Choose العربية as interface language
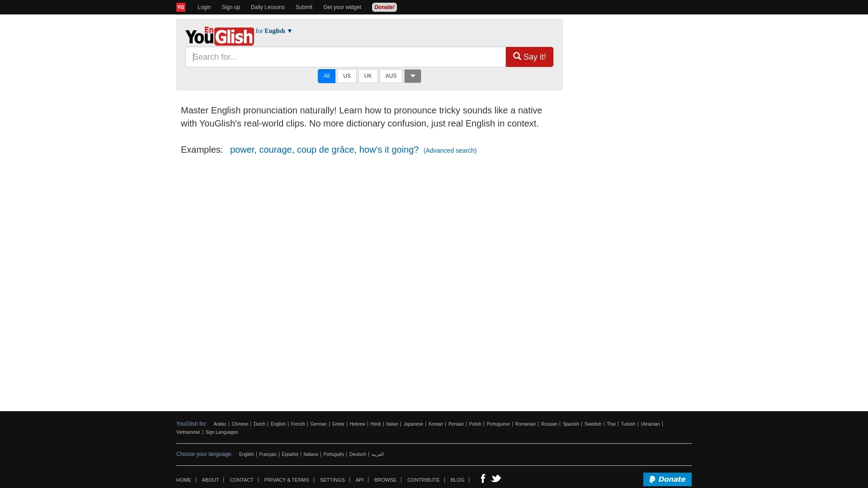This screenshot has width=868, height=488. (377, 455)
